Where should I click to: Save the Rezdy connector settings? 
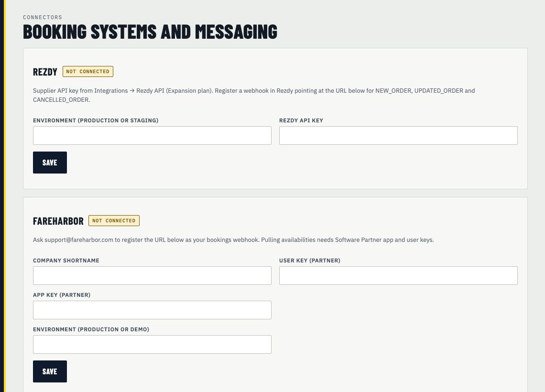click(x=50, y=162)
